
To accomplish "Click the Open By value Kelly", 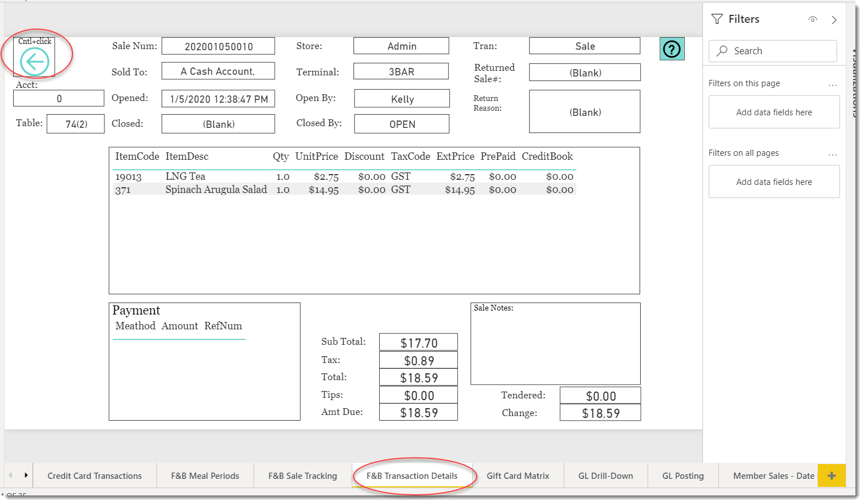I will 402,99.
